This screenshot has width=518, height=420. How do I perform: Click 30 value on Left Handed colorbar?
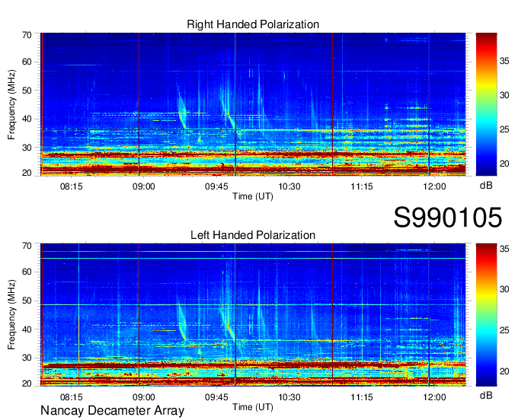click(x=504, y=289)
